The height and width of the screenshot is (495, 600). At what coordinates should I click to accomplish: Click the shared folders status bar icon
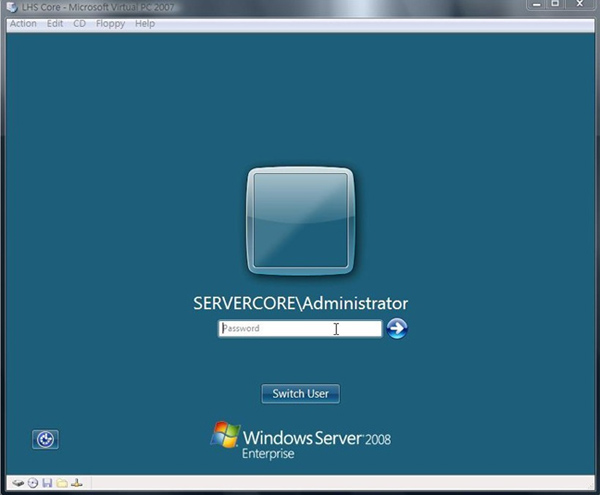(62, 483)
